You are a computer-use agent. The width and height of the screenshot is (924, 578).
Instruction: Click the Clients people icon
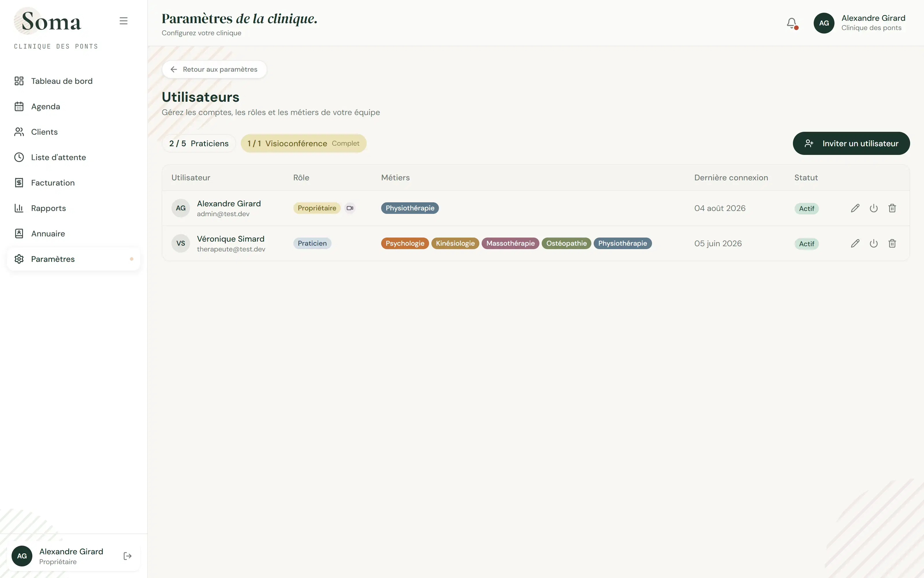(x=19, y=132)
